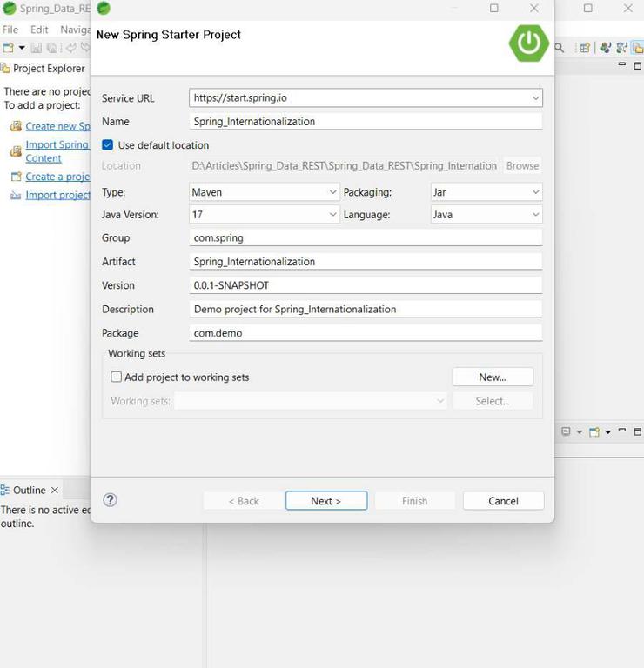Click the Select... working sets button
Screen dimensions: 644x668
click(x=493, y=401)
